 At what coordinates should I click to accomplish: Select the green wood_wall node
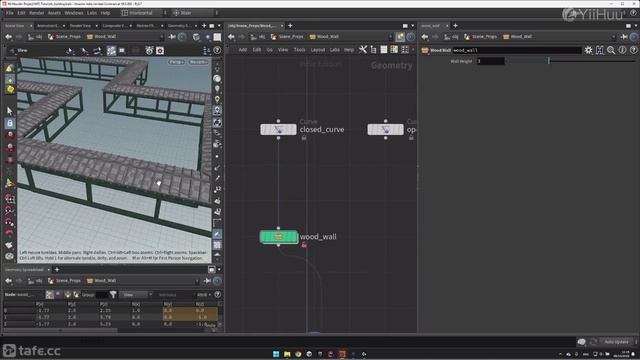pos(278,236)
